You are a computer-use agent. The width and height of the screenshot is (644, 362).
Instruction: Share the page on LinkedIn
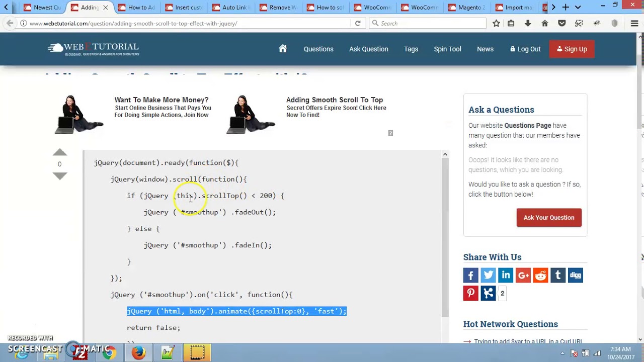click(x=506, y=275)
